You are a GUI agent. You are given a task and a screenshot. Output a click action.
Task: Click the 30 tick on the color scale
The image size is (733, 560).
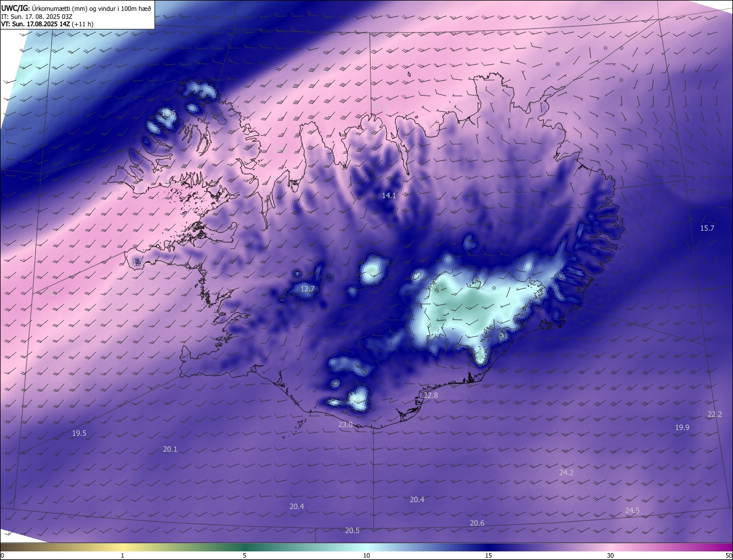[610, 556]
